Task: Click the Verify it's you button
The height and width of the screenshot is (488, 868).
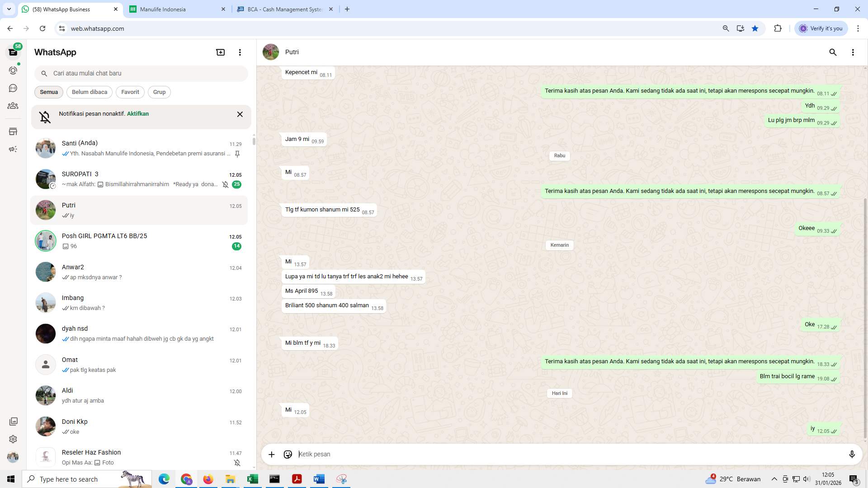Action: [821, 28]
